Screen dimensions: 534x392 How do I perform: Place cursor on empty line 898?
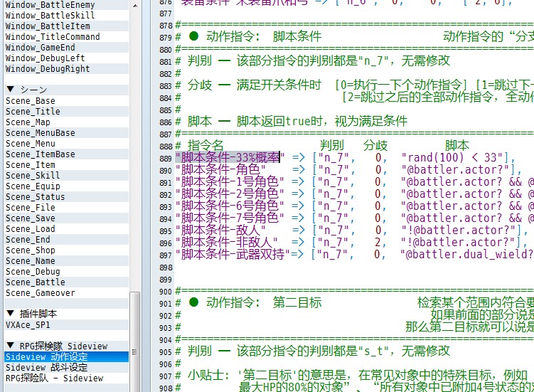click(x=354, y=267)
